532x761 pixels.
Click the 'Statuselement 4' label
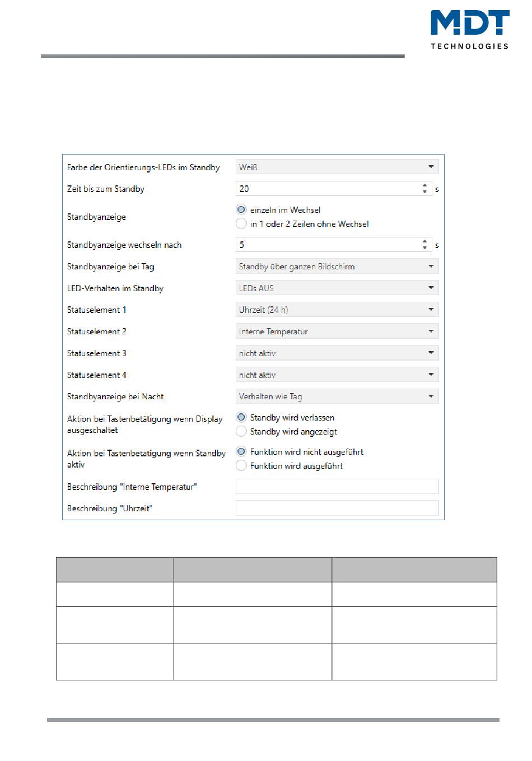click(97, 375)
